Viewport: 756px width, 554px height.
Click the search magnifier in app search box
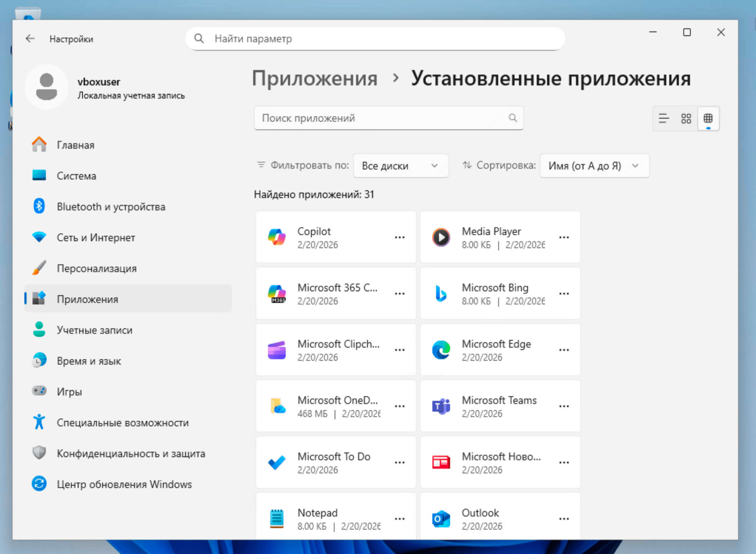click(x=512, y=118)
